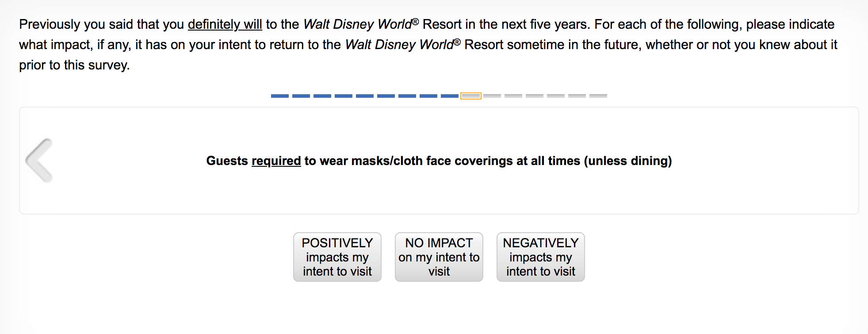This screenshot has width=868, height=334.
Task: Click the mask requirement statement text
Action: click(x=439, y=161)
